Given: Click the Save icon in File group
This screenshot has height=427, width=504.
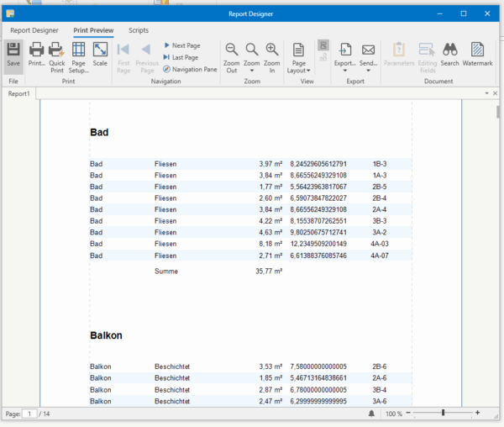Looking at the screenshot, I should tap(13, 50).
